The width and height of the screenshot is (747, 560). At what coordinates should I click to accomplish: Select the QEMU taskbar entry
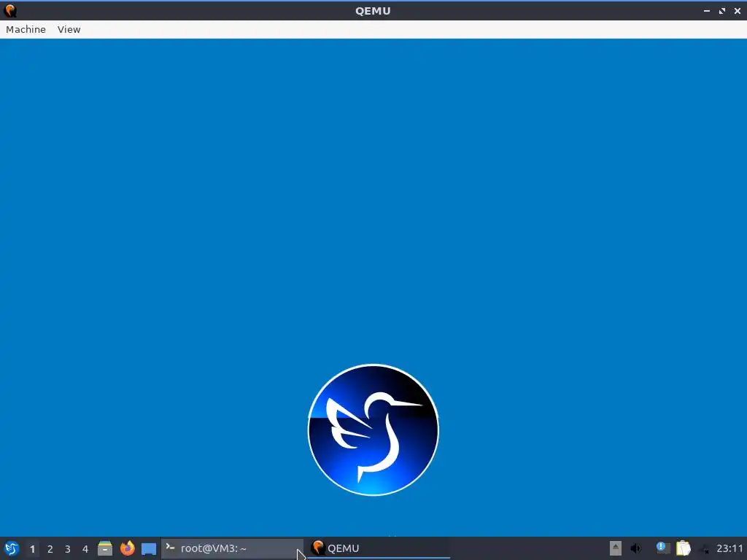pos(379,548)
